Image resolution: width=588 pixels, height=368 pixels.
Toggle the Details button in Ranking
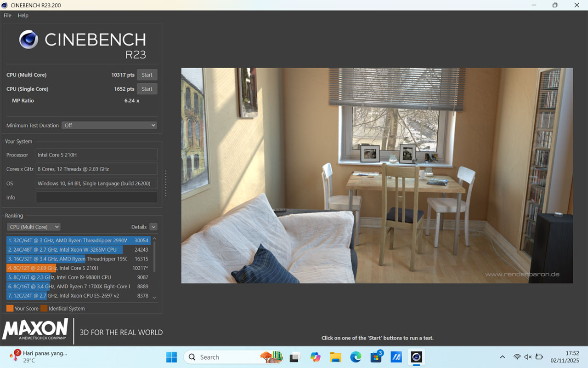point(153,227)
